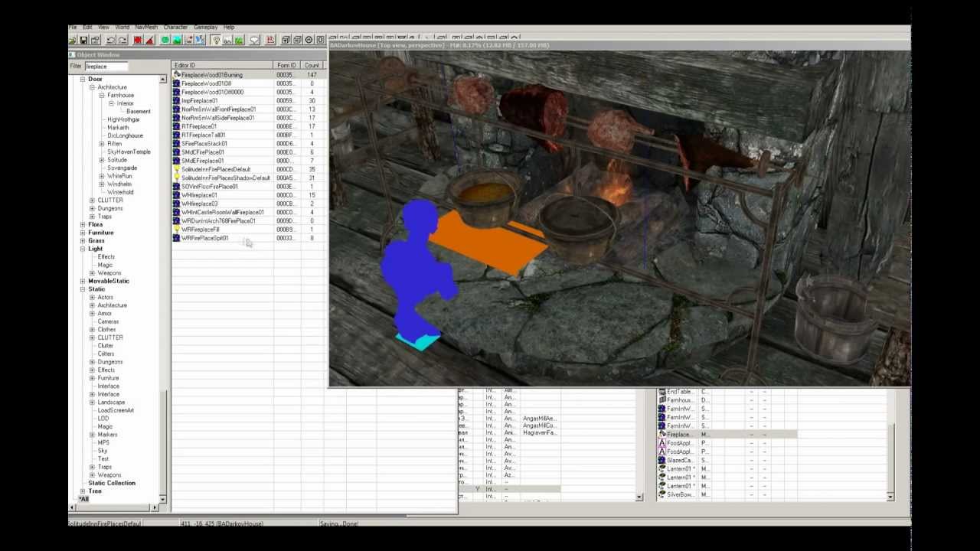Viewport: 980px width, 551px height.
Task: Select the Markarth tree item
Action: tap(118, 128)
